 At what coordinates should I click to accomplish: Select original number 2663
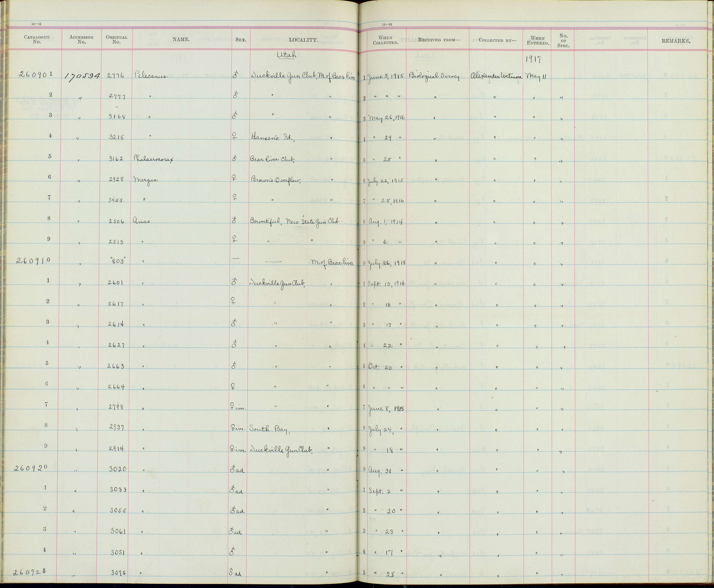[x=116, y=366]
